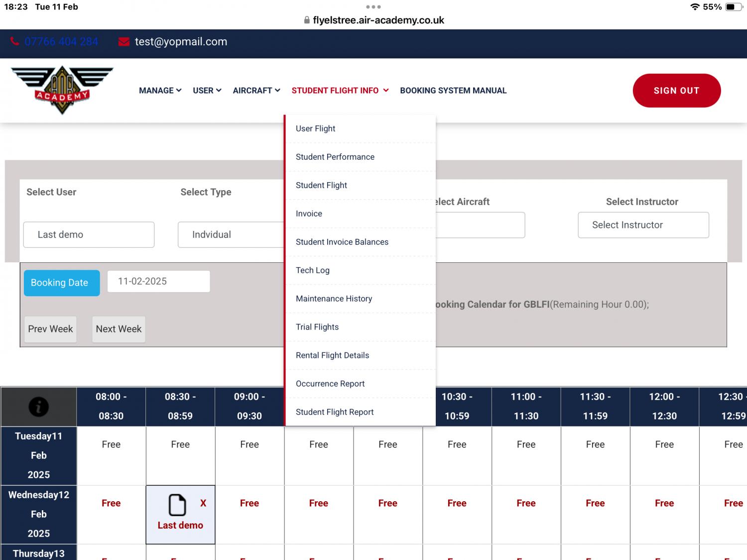Image resolution: width=747 pixels, height=560 pixels.
Task: Click the booking date field 11-02-2025
Action: (158, 282)
